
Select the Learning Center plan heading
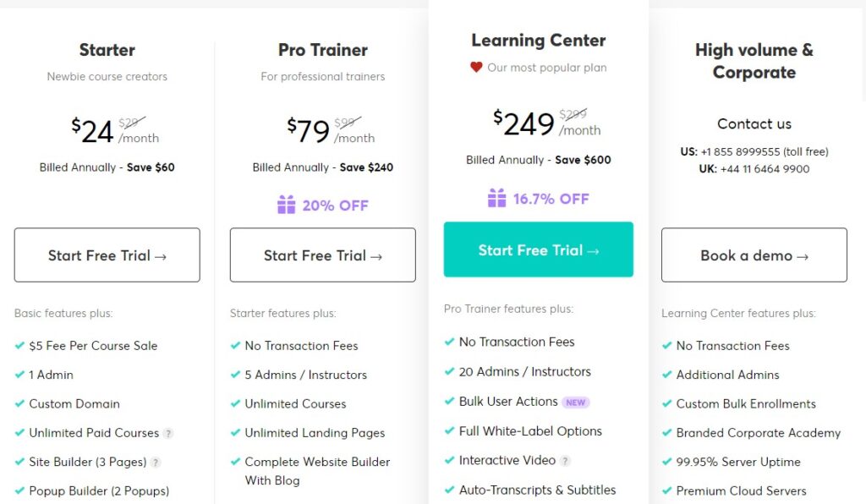pyautogui.click(x=539, y=41)
